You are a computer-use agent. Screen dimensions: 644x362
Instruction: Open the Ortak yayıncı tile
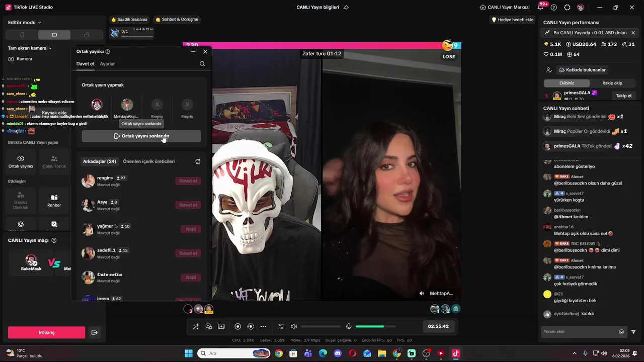pos(21,162)
